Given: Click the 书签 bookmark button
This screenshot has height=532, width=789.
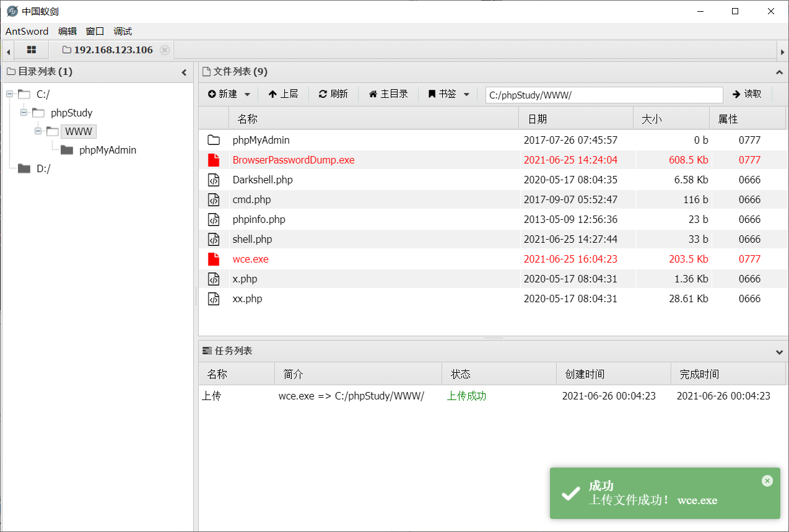Looking at the screenshot, I should click(x=442, y=94).
